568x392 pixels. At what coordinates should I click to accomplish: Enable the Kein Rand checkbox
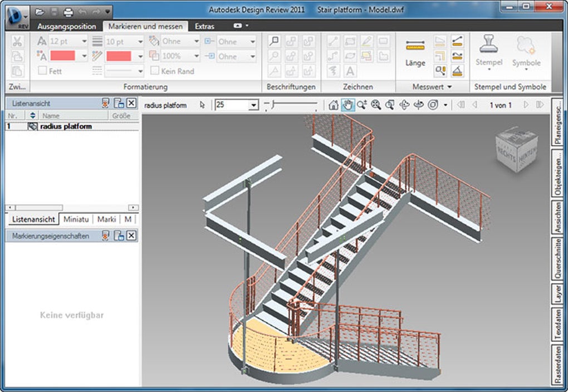(x=154, y=71)
